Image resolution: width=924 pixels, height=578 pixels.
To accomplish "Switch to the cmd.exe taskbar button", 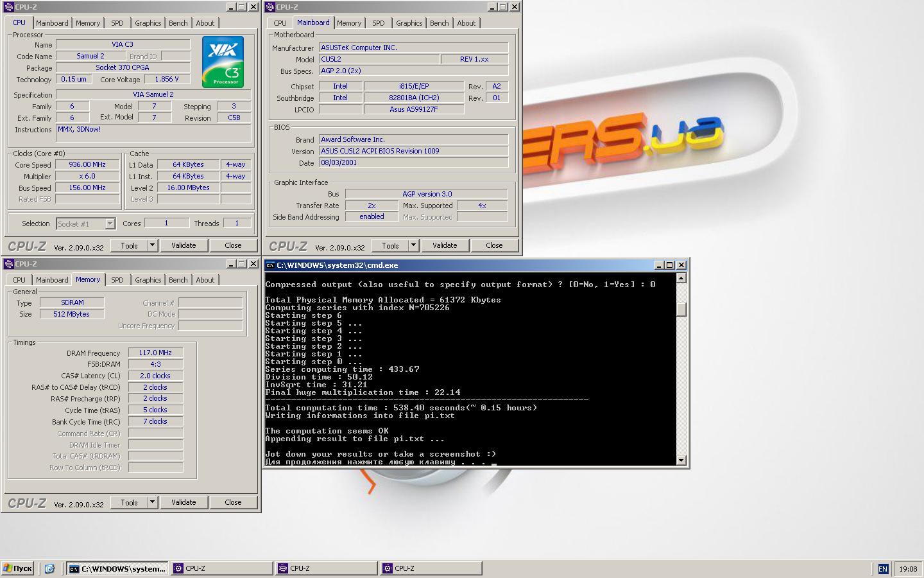I will 117,568.
